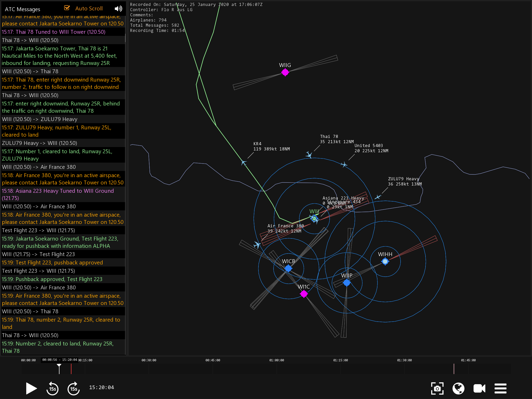Click the Thai 78 aircraft on the map
532x399 pixels.
309,155
